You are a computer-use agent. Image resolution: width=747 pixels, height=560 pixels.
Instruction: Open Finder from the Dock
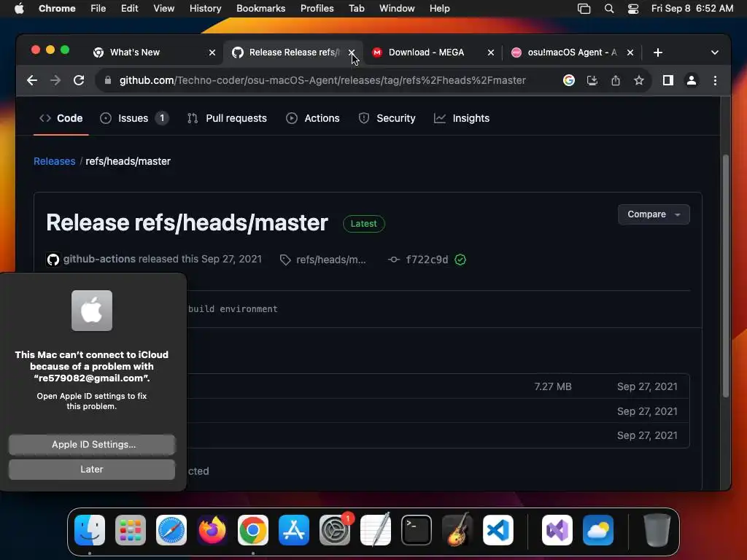(x=90, y=530)
